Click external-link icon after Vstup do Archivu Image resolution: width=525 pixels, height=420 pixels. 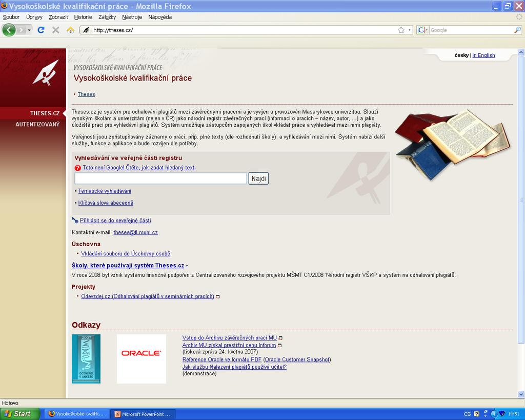(280, 338)
